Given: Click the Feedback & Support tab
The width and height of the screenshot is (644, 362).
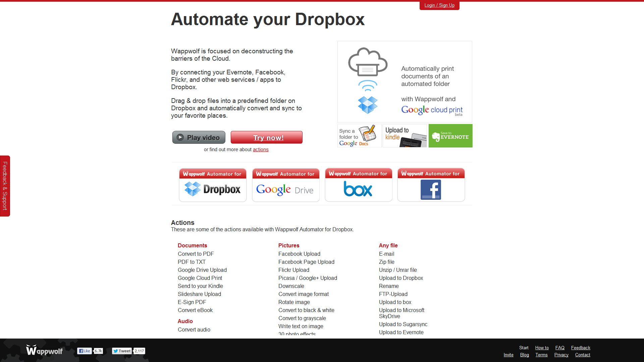Looking at the screenshot, I should (x=4, y=185).
